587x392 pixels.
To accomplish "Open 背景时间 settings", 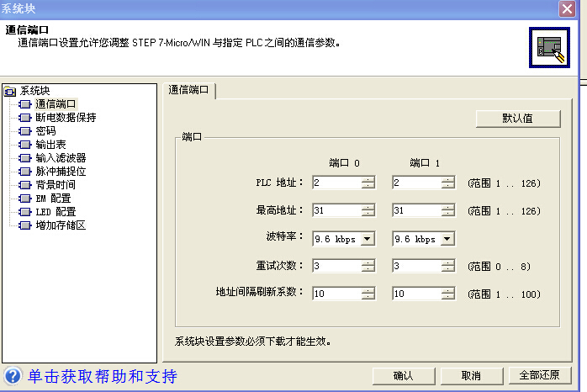I will [x=56, y=185].
